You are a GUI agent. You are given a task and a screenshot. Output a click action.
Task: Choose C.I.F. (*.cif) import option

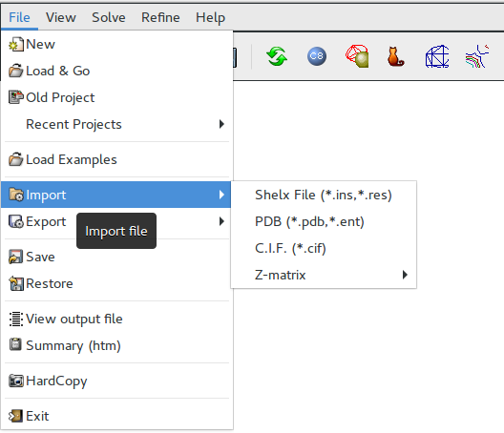(324, 248)
